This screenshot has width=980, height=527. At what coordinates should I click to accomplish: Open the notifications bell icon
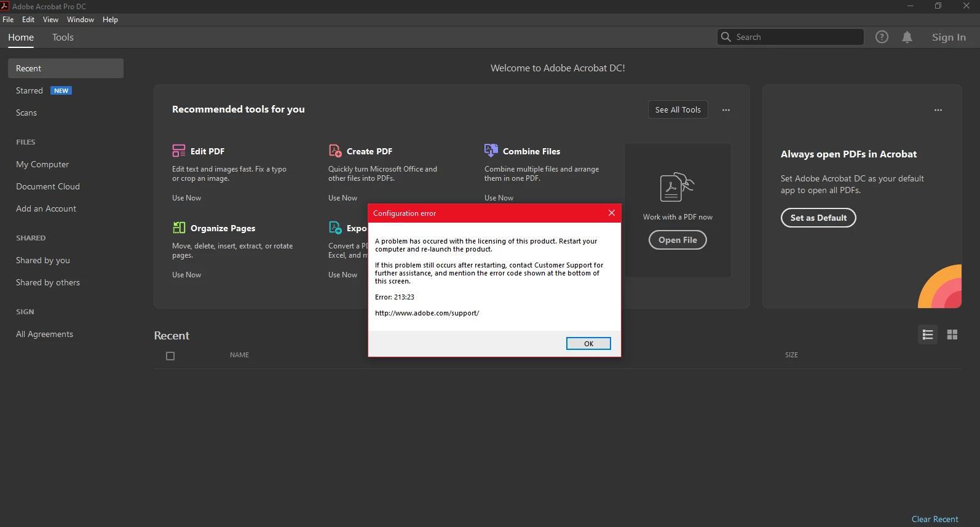[907, 37]
